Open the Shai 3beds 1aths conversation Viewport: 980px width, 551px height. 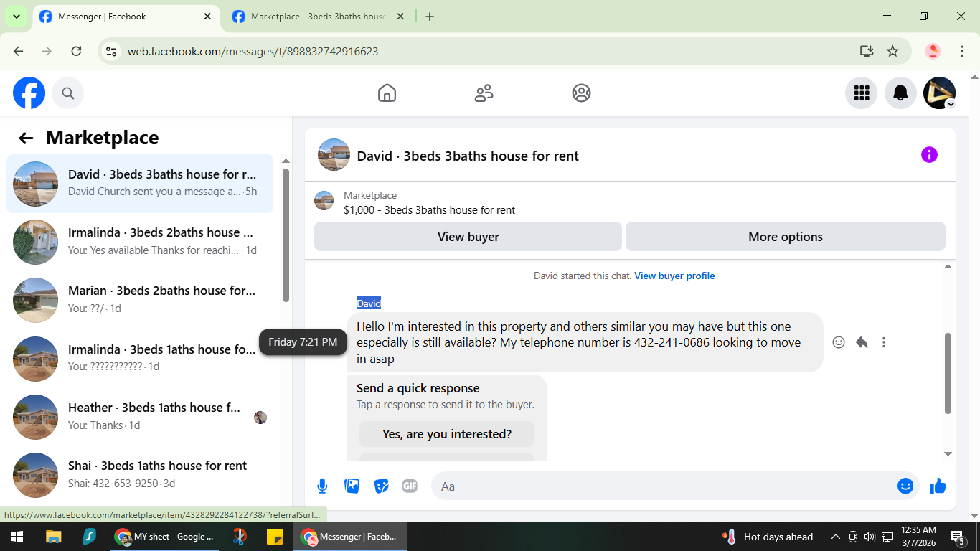pyautogui.click(x=140, y=474)
